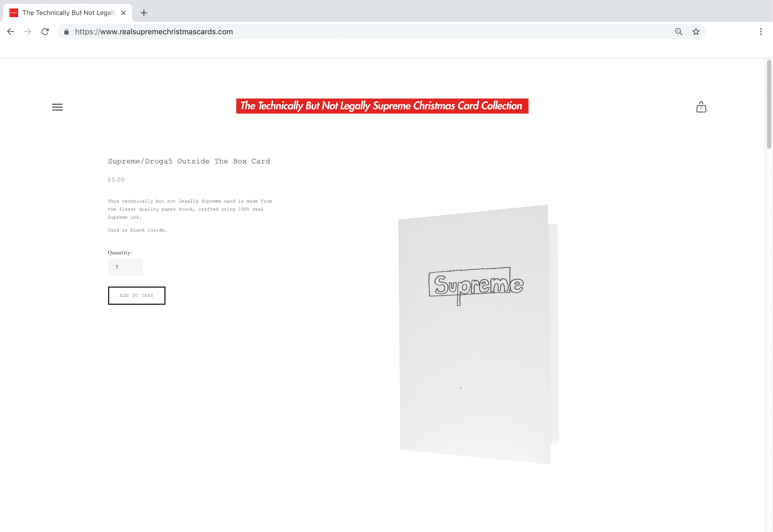The height and width of the screenshot is (532, 773).
Task: Bookmark this page with the star icon
Action: tap(696, 32)
